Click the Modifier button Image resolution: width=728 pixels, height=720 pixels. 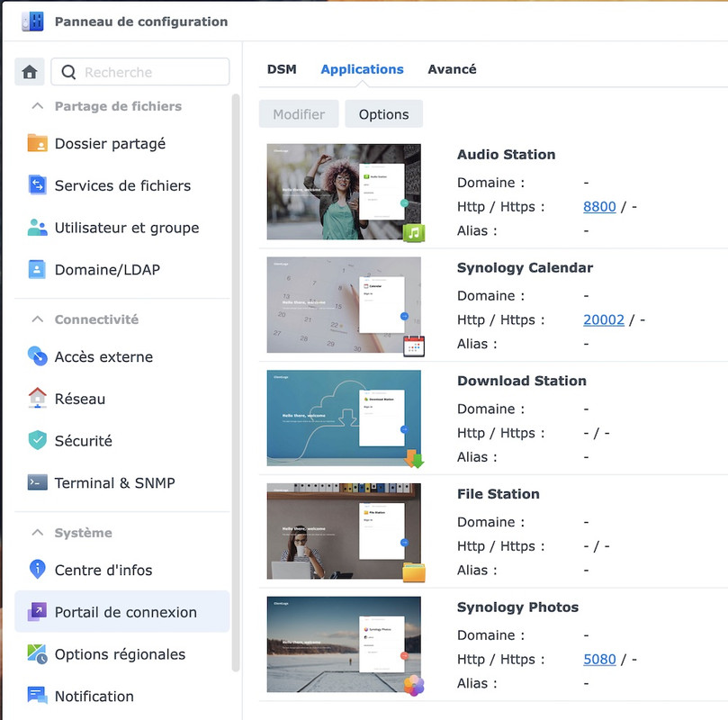[299, 114]
